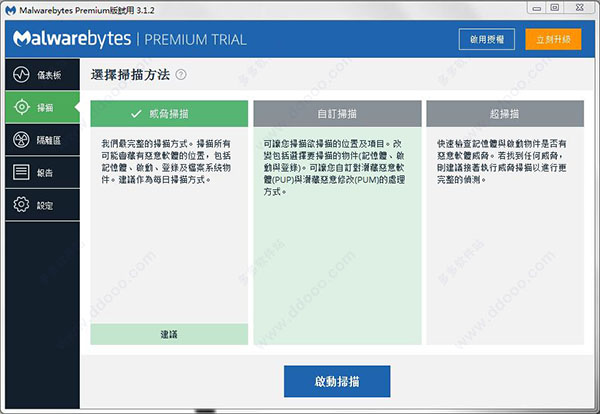Choose the 超掃描 scan method header
Viewport: 600px width, 414px height.
pyautogui.click(x=505, y=114)
